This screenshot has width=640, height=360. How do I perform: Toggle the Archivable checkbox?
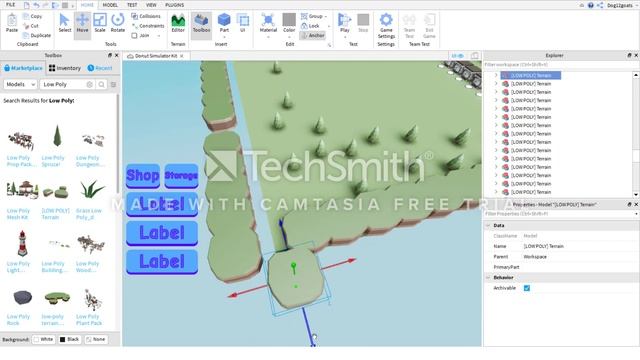pos(527,288)
